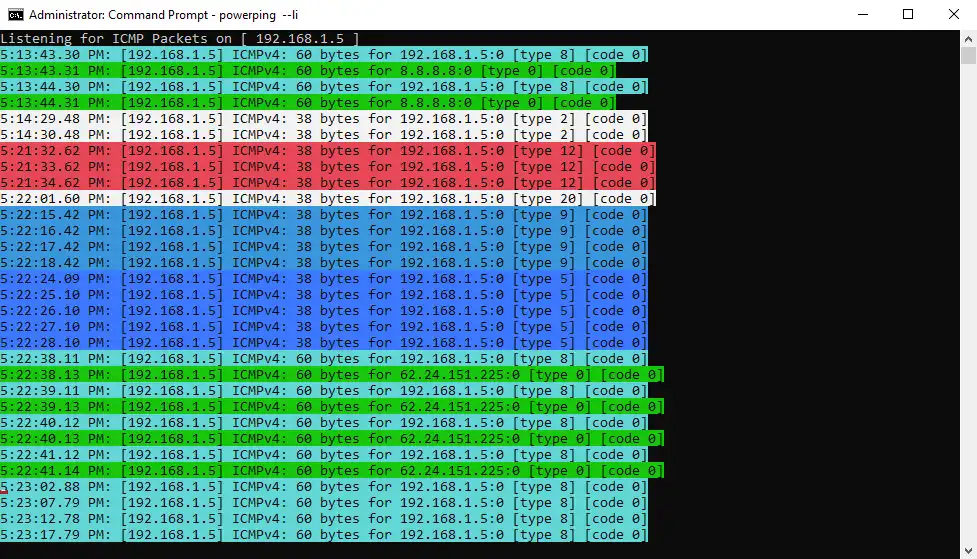Screen dimensions: 977x559
Task: Select the type 8 row at 5:23:02.88 PM
Action: click(324, 487)
